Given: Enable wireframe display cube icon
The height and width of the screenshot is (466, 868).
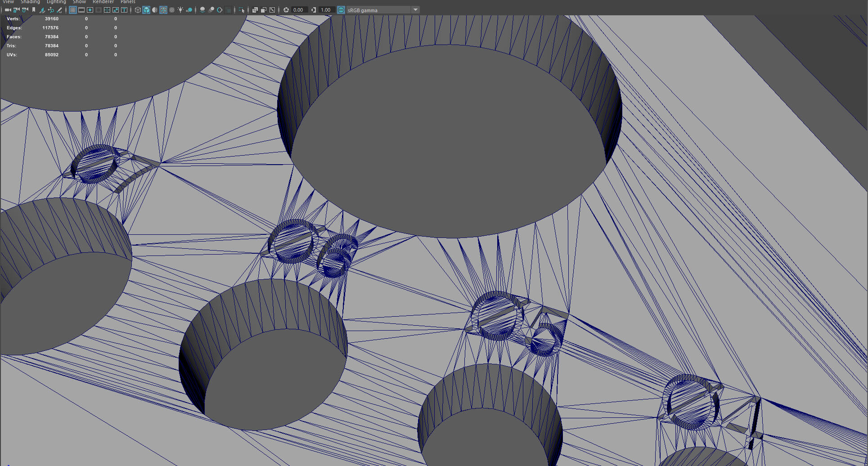Looking at the screenshot, I should 138,10.
